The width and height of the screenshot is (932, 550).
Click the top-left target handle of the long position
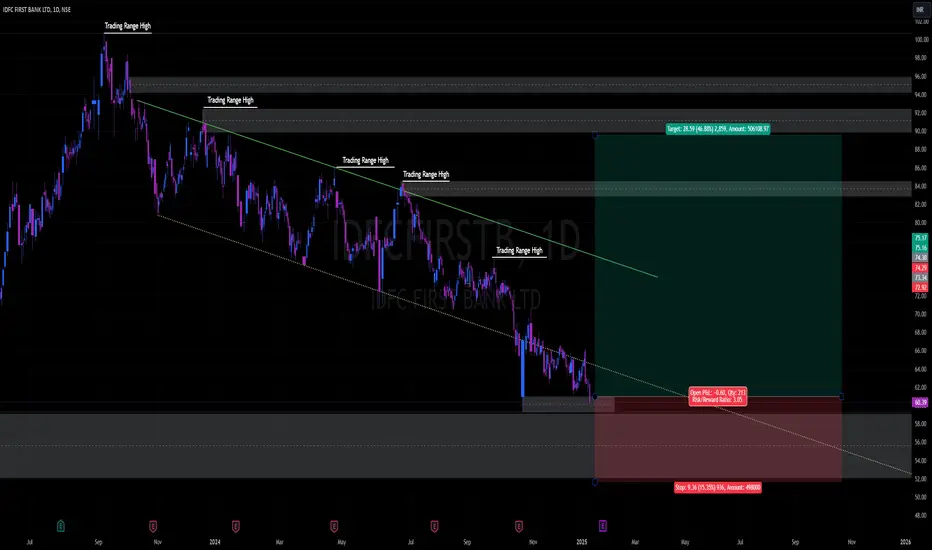pyautogui.click(x=595, y=136)
